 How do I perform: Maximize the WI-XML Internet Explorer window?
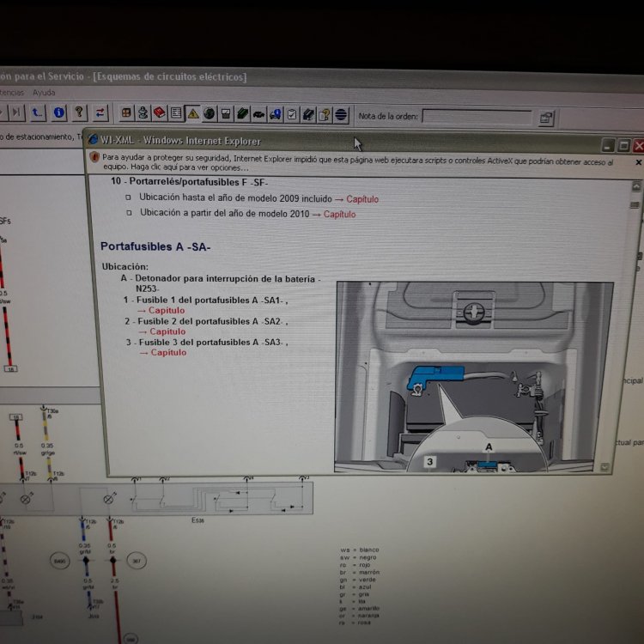[x=624, y=145]
